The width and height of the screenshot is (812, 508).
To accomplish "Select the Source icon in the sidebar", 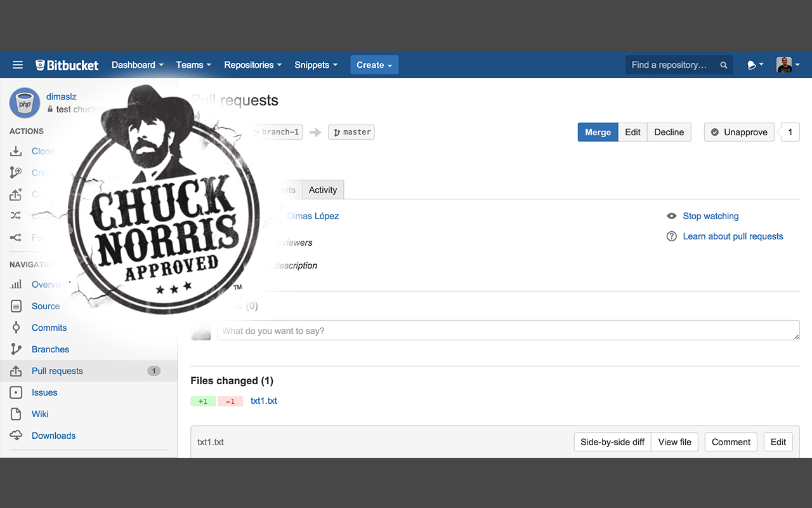I will [x=15, y=306].
